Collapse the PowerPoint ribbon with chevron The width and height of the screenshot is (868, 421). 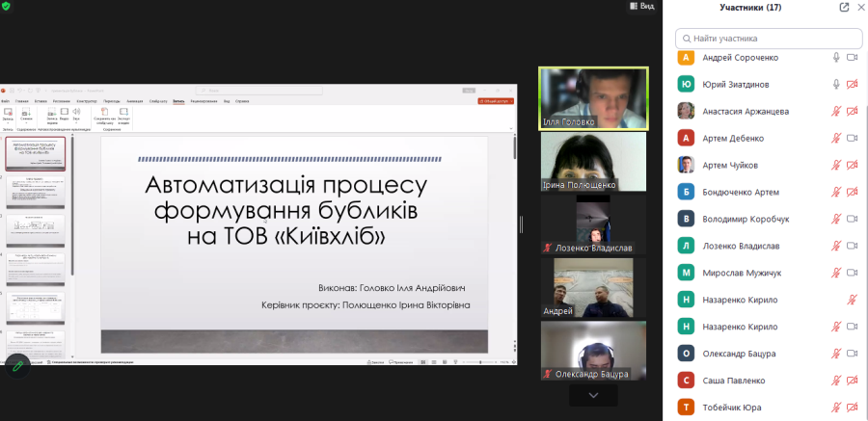click(510, 127)
